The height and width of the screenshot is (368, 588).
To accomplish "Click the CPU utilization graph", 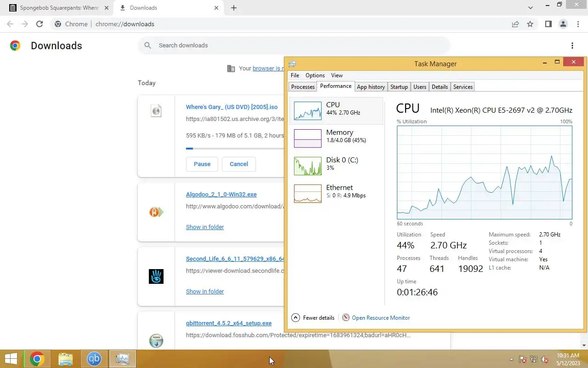I will [x=485, y=172].
